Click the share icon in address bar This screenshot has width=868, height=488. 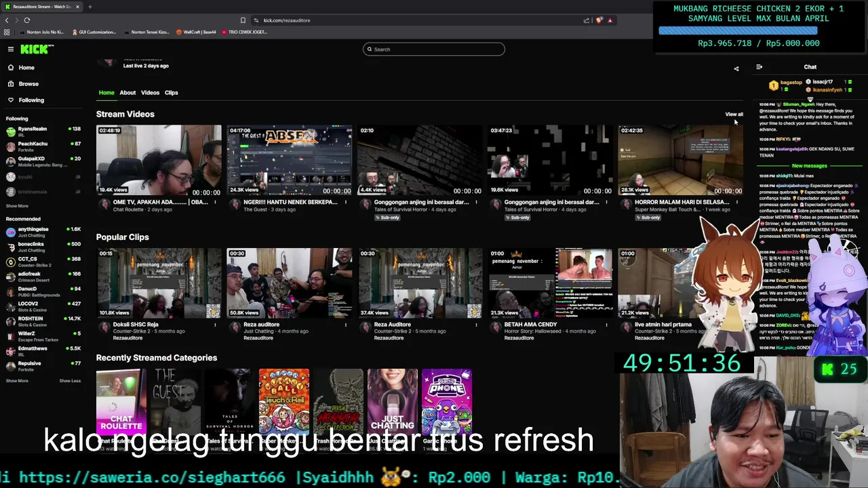[x=587, y=20]
